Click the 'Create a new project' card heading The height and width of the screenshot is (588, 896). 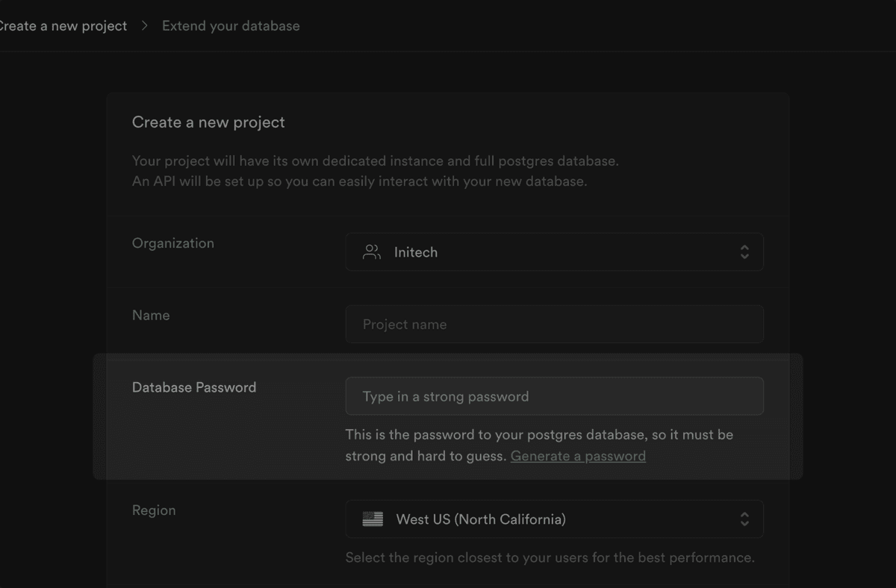pyautogui.click(x=208, y=122)
